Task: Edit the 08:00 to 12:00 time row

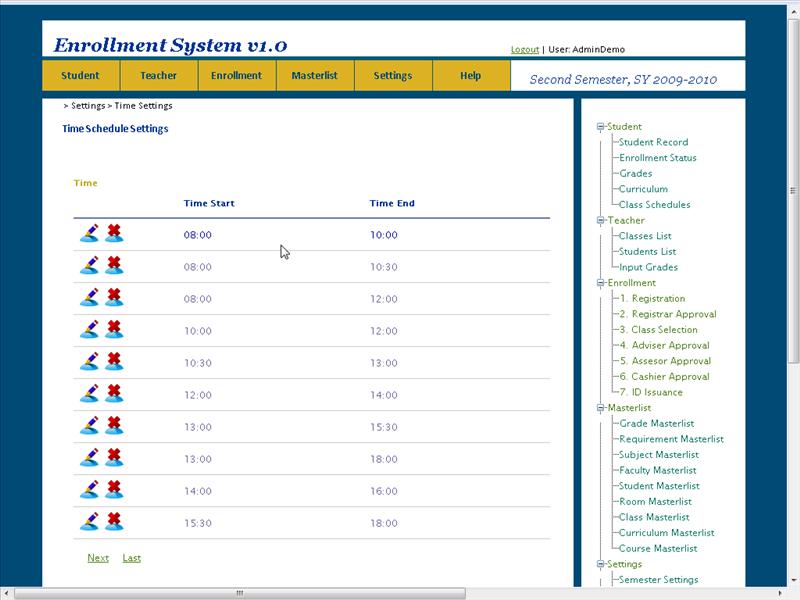Action: [x=89, y=297]
